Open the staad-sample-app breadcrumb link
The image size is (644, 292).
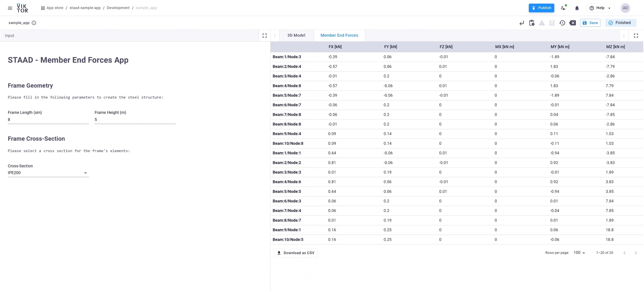click(85, 8)
